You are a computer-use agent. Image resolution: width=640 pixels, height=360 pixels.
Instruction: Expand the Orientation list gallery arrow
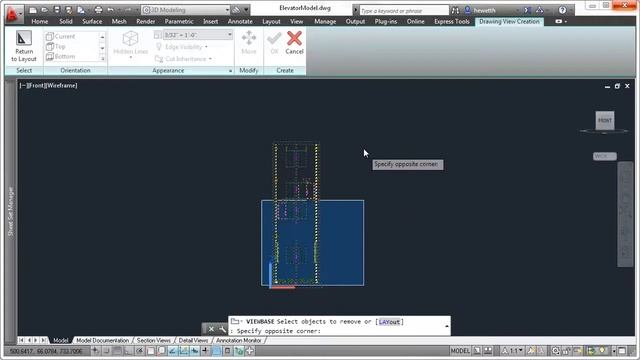tap(102, 58)
